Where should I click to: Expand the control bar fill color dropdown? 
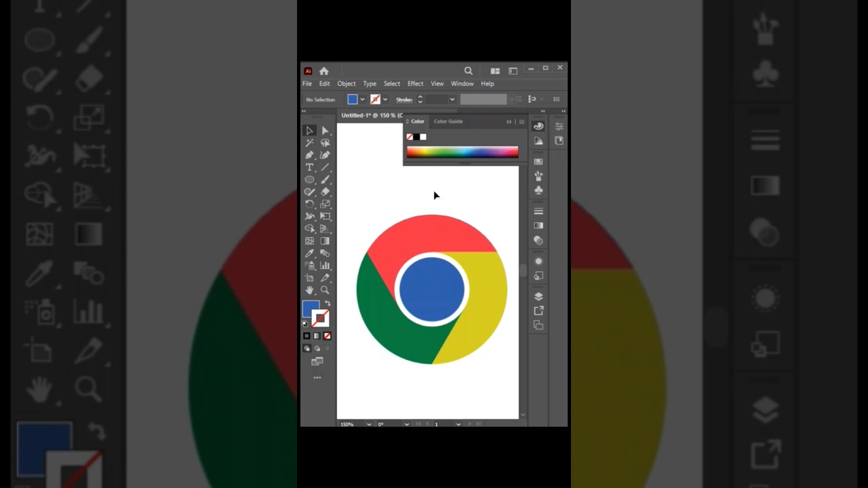362,100
